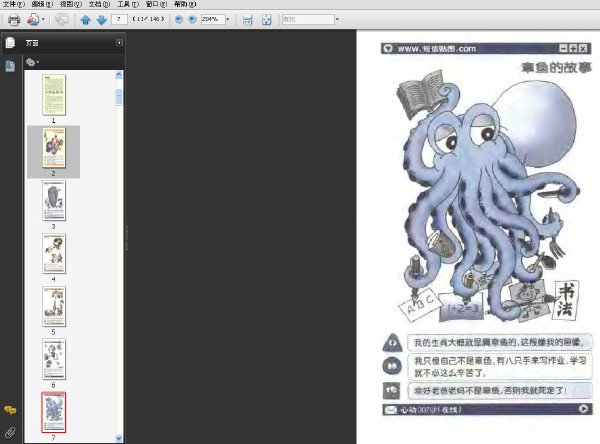Screen dimensions: 600x444
Task: Open the 窗口 (Window) menu
Action: point(156,4)
